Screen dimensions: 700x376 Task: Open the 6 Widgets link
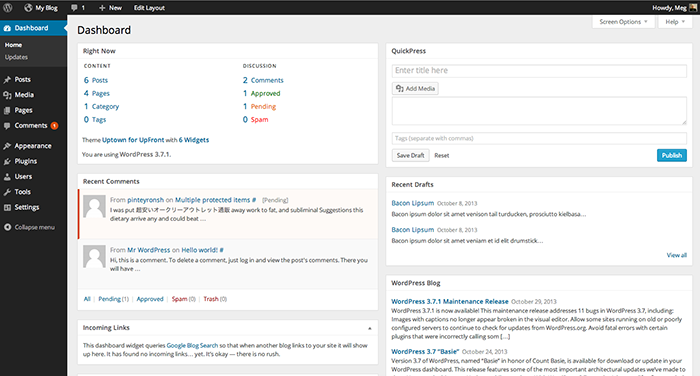pyautogui.click(x=194, y=140)
